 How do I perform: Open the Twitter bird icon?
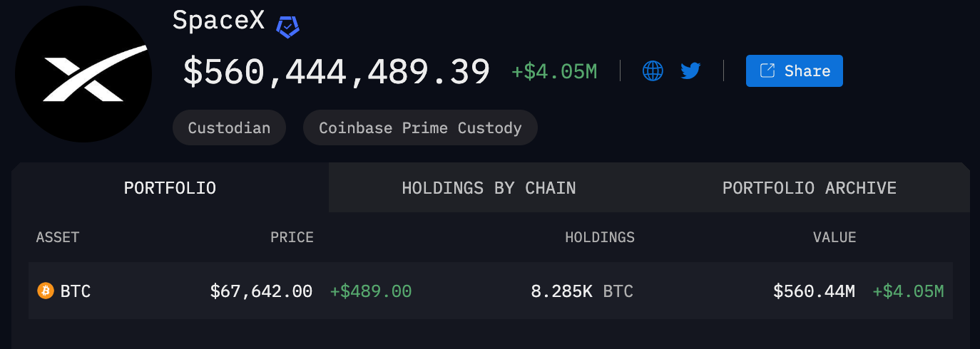(x=690, y=71)
